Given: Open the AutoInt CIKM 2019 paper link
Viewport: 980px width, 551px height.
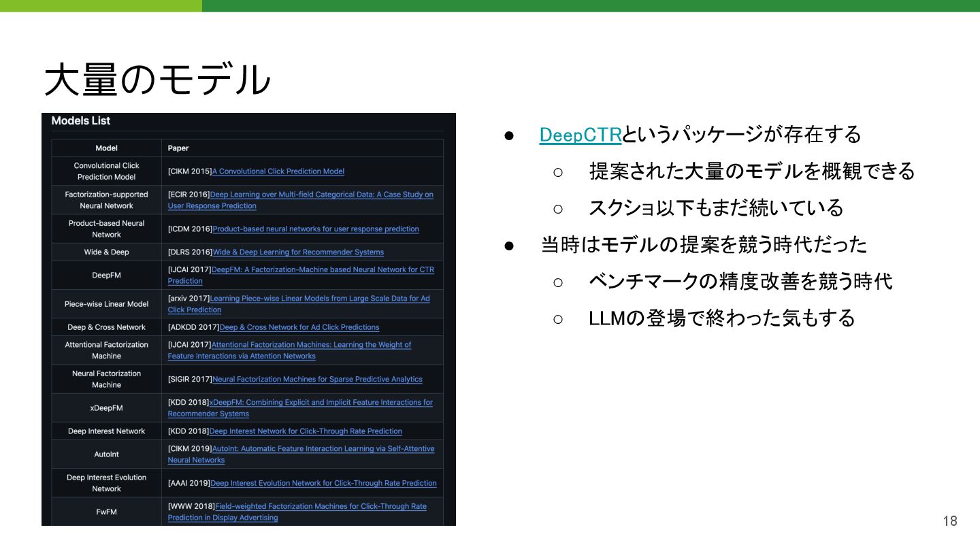Looking at the screenshot, I should tap(301, 454).
